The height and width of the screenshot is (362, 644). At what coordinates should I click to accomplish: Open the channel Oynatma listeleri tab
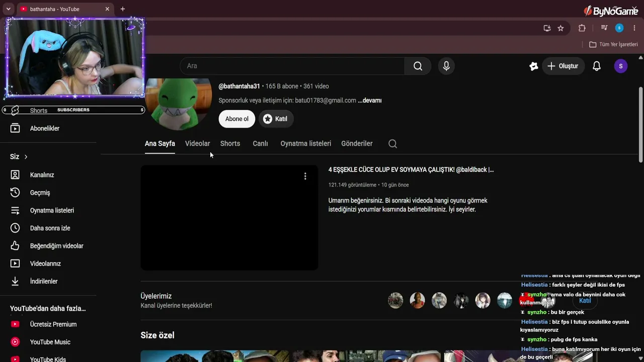[306, 144]
